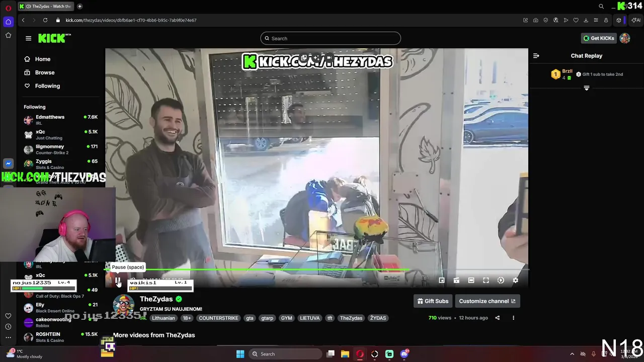Image resolution: width=644 pixels, height=362 pixels.
Task: Open Opera tab search magnifier
Action: (601, 7)
